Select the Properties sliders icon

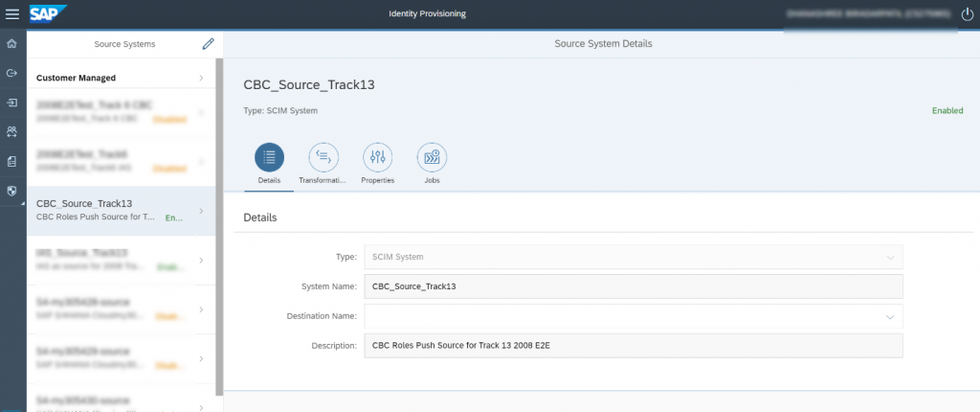pos(377,158)
